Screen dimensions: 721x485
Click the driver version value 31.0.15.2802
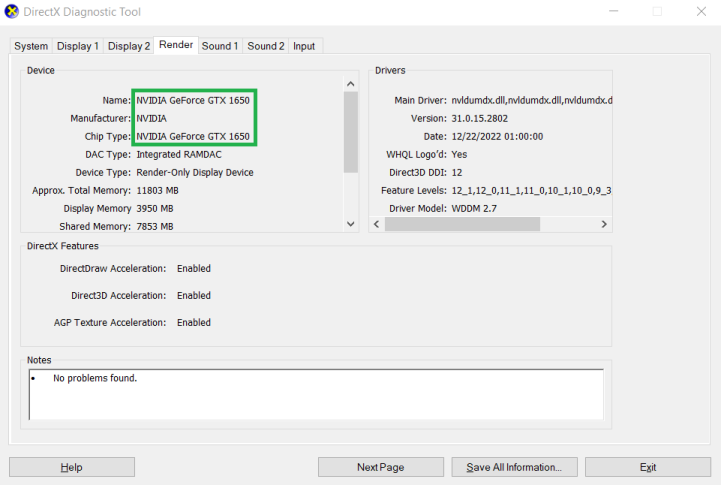coord(480,118)
